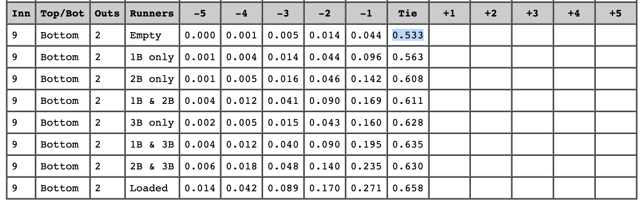Click the Outs column header
Viewport: 644px width, 202px height.
(x=107, y=14)
